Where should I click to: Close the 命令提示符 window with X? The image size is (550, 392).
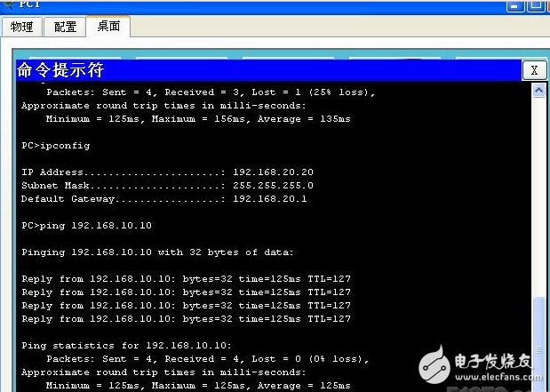pos(533,70)
